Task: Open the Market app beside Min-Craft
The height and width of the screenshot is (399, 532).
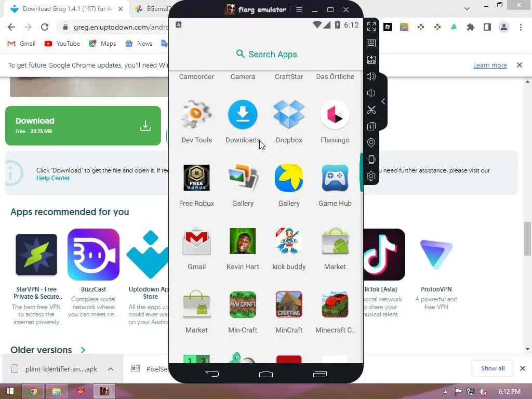Action: coord(196,312)
